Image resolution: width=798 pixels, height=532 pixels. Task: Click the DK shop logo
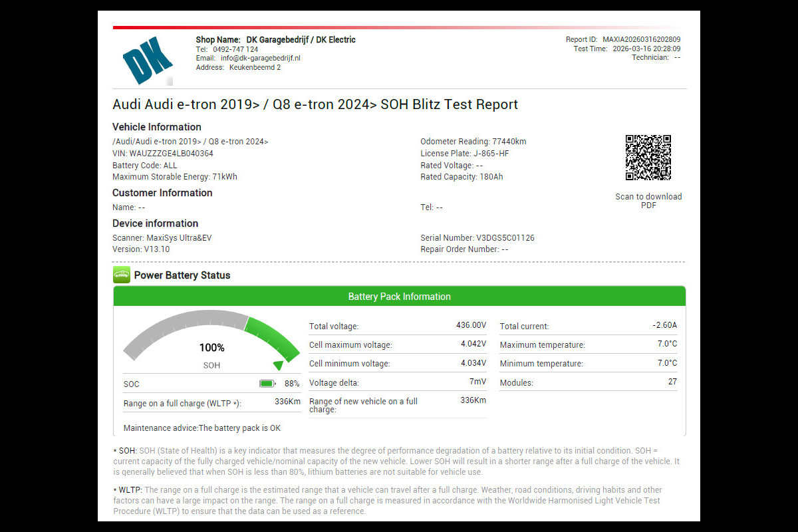[148, 61]
